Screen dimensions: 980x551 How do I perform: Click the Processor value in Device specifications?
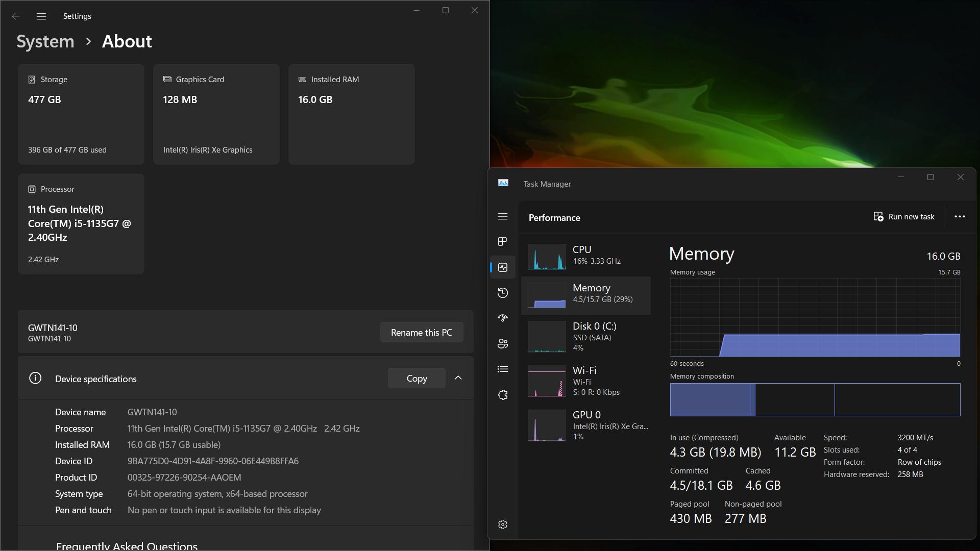pyautogui.click(x=243, y=429)
